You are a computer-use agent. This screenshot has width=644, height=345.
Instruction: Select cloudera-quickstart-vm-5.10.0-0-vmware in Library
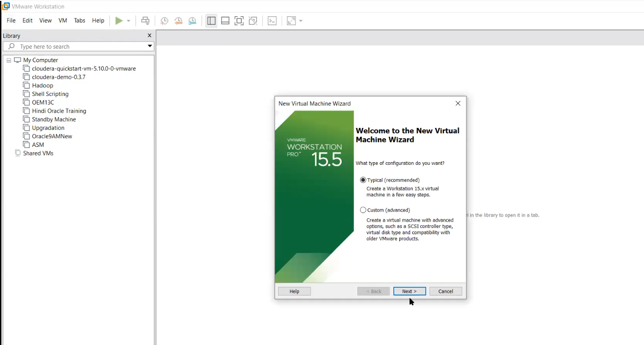(84, 68)
